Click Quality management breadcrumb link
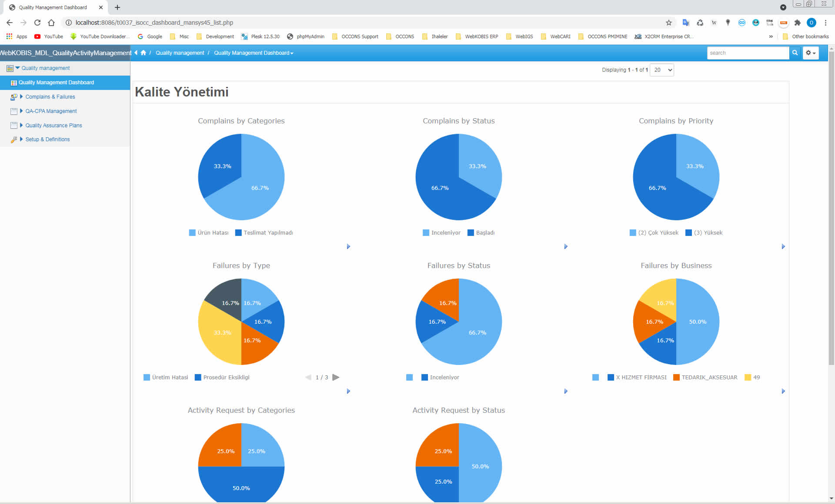 (180, 53)
